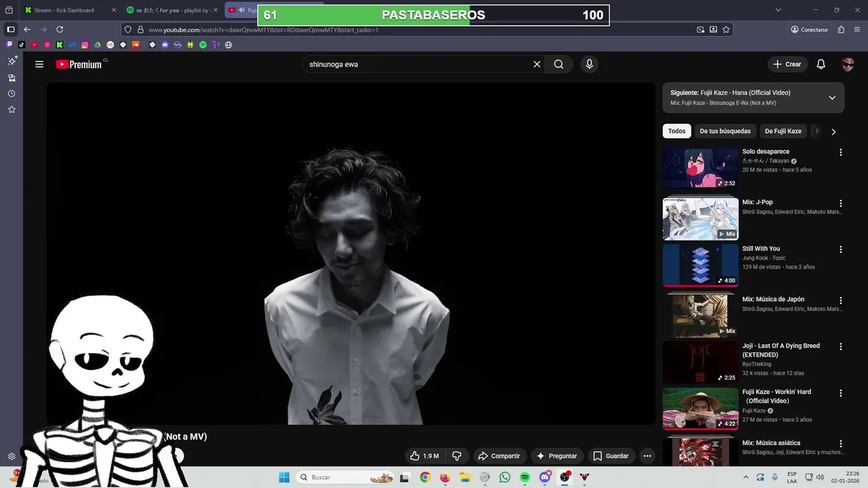The width and height of the screenshot is (868, 488).
Task: Switch to Spotify playlist browser tab
Action: point(172,10)
